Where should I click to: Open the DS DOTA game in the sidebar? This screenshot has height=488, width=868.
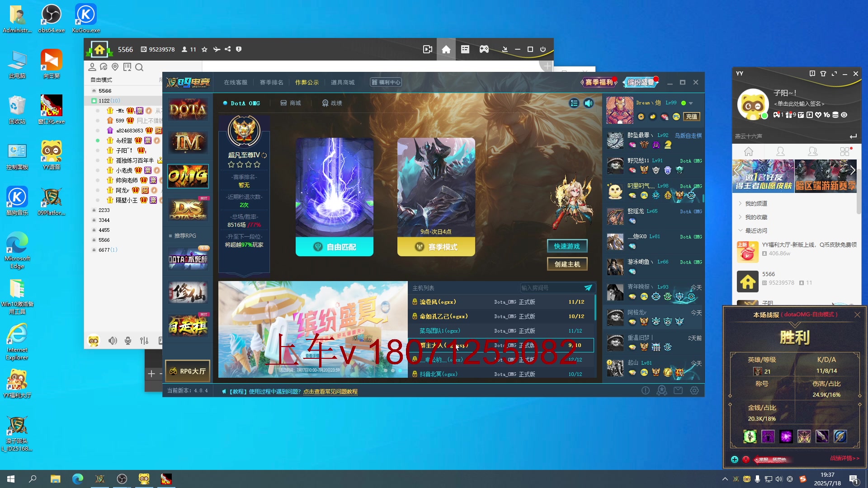pyautogui.click(x=188, y=209)
